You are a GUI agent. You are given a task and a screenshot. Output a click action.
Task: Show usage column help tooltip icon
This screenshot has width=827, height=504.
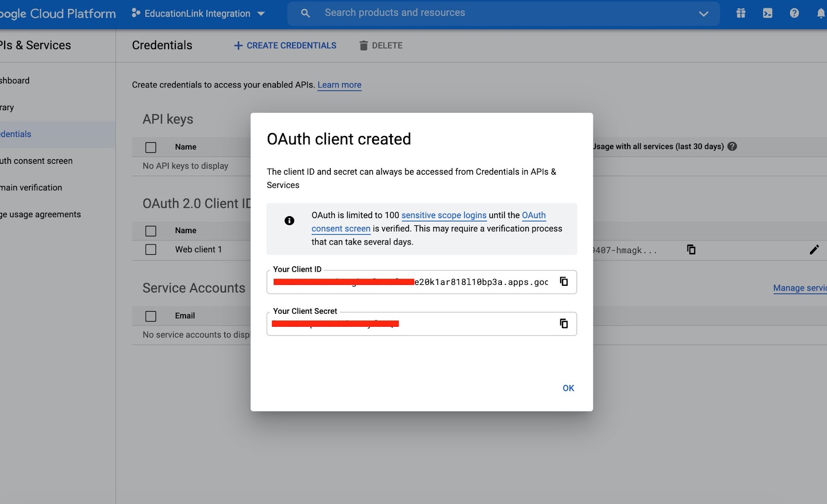[x=732, y=146]
